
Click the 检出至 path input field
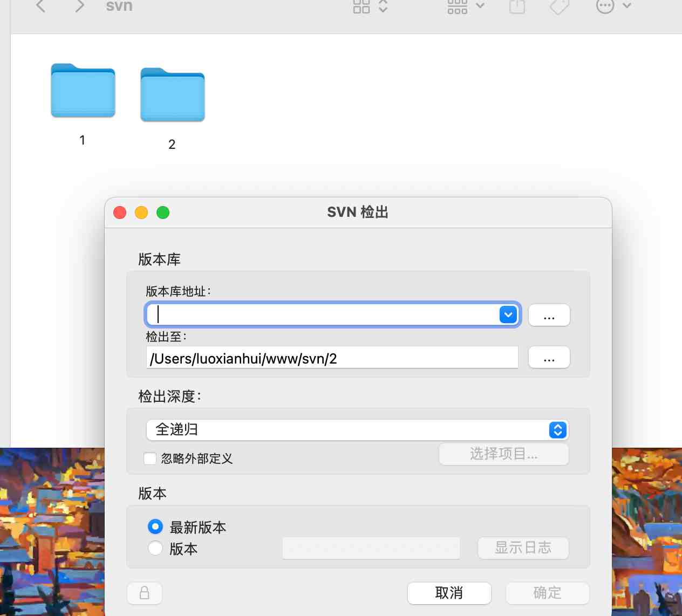[331, 358]
